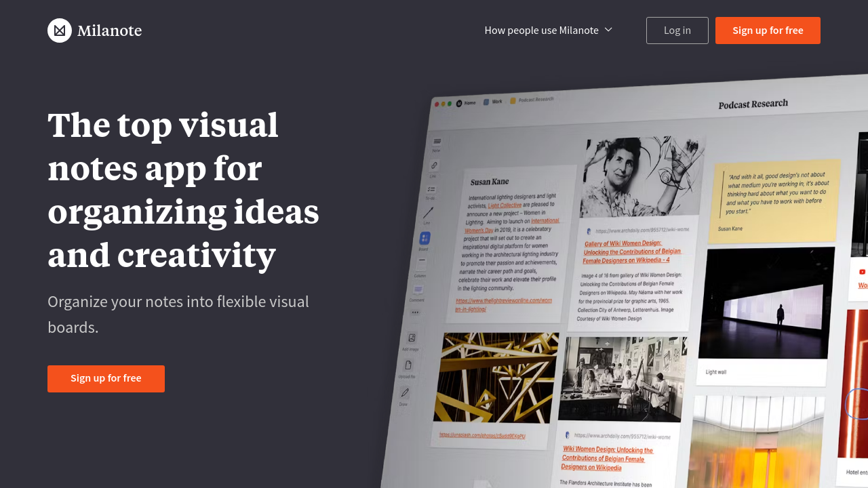The height and width of the screenshot is (488, 868).
Task: Go to the Home breadcrumb tab
Action: click(x=466, y=103)
